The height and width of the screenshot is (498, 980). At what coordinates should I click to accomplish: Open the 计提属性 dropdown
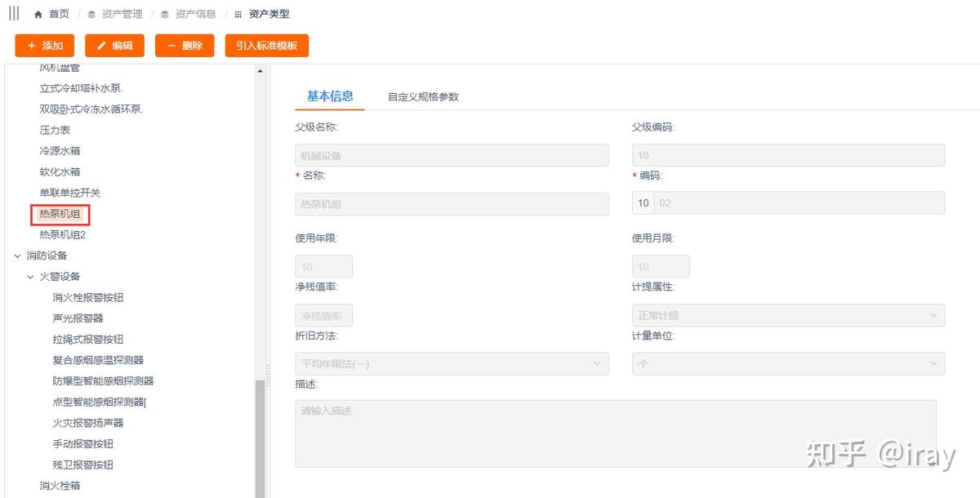788,316
